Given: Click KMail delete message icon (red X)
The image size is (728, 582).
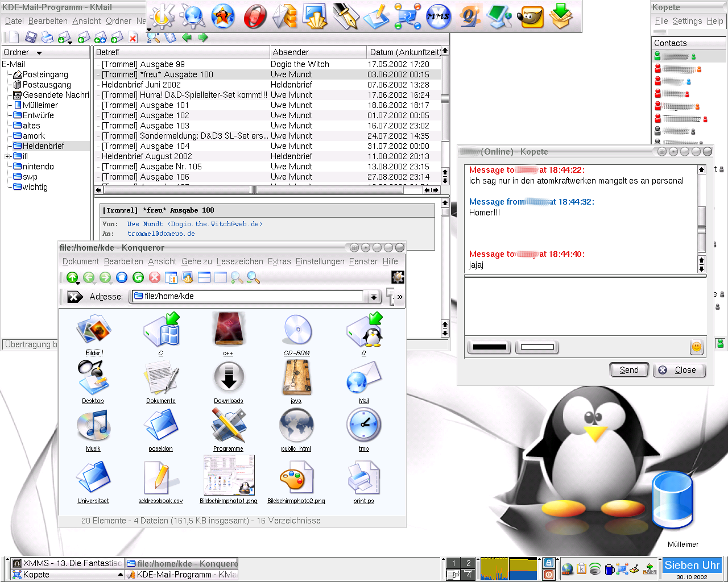Looking at the screenshot, I should tap(133, 38).
